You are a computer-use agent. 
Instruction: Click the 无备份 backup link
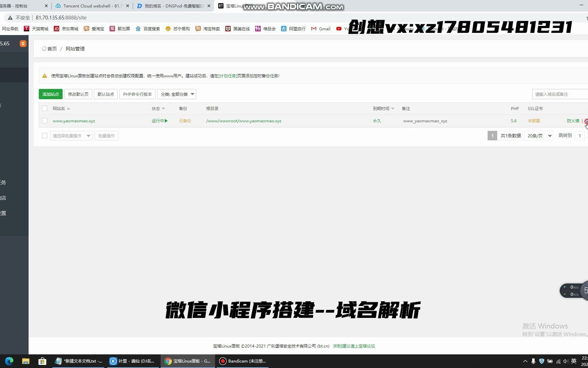click(185, 121)
